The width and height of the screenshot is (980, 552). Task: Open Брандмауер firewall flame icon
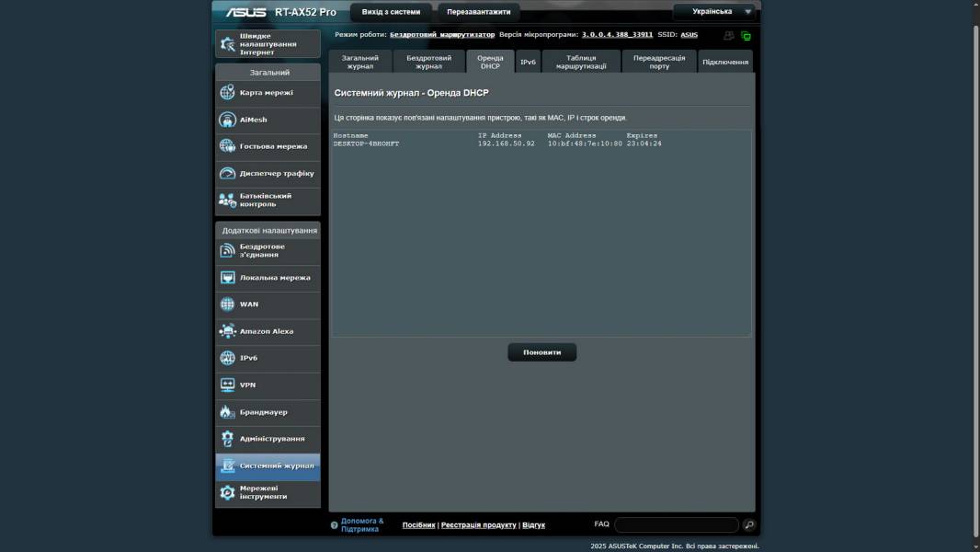pyautogui.click(x=227, y=412)
